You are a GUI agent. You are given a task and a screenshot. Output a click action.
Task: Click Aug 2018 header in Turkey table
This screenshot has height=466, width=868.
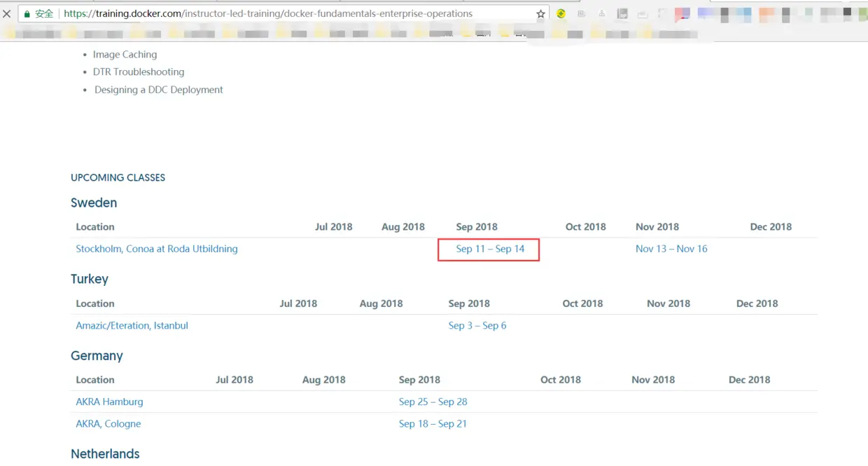click(381, 304)
